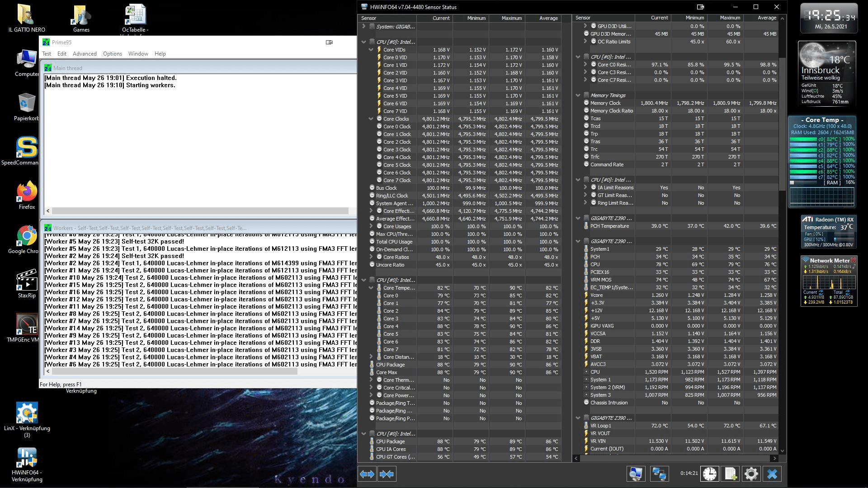This screenshot has height=488, width=868.
Task: Open HWiNFO remote network monitoring icon
Action: (x=659, y=474)
